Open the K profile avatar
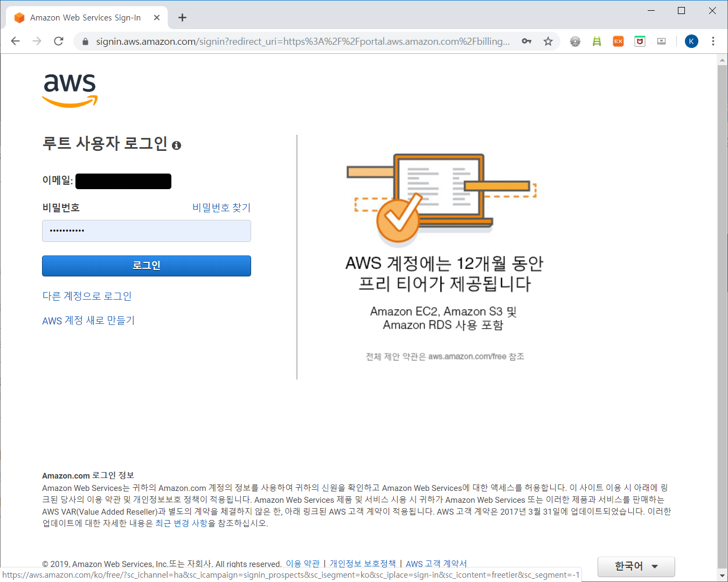Viewport: 728px width, 582px height. (691, 41)
